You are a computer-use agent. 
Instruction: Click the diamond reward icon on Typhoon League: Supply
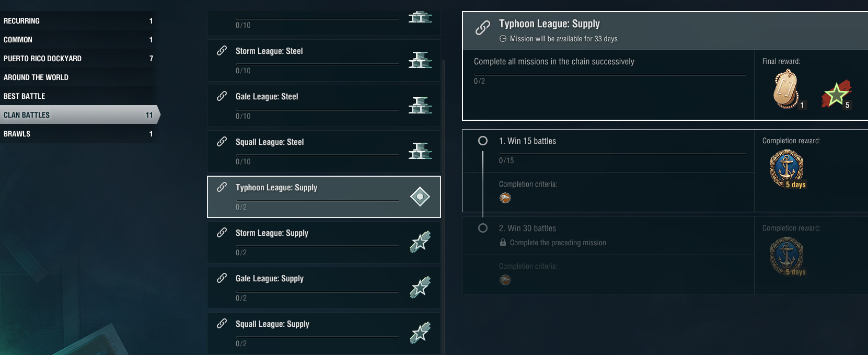tap(420, 197)
